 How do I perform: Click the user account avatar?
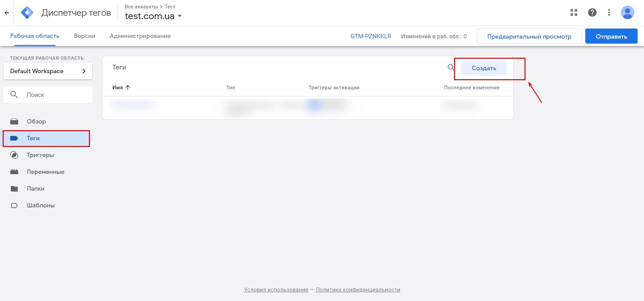[x=627, y=13]
